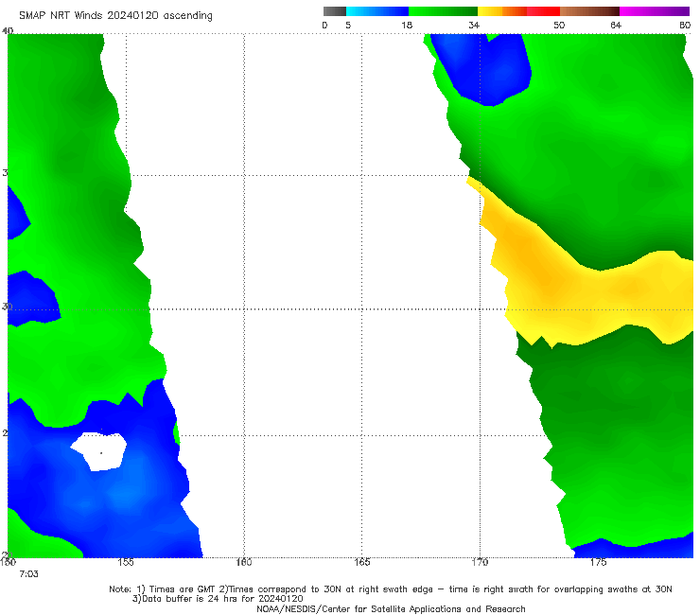
Task: Click the color bar label '34'
Action: point(474,25)
